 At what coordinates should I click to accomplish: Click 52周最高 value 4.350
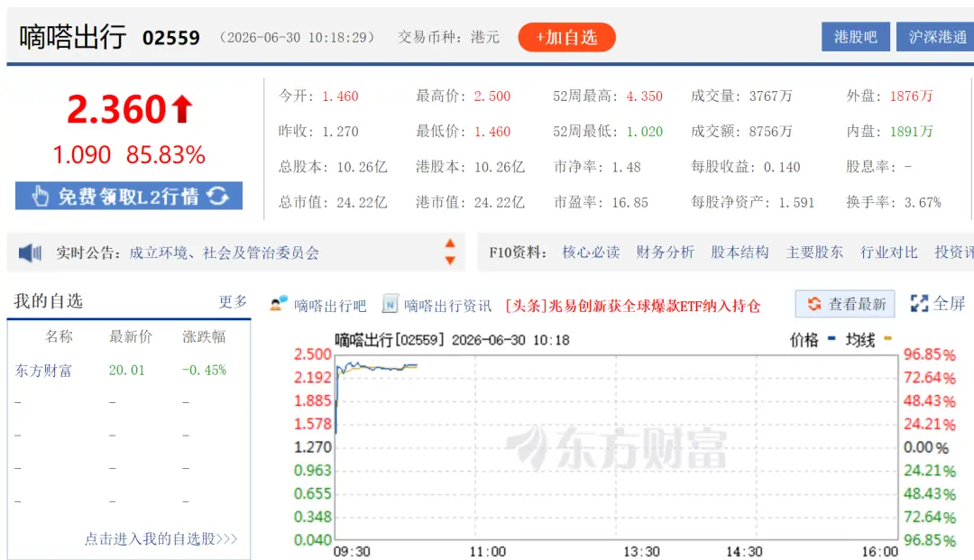click(x=644, y=96)
